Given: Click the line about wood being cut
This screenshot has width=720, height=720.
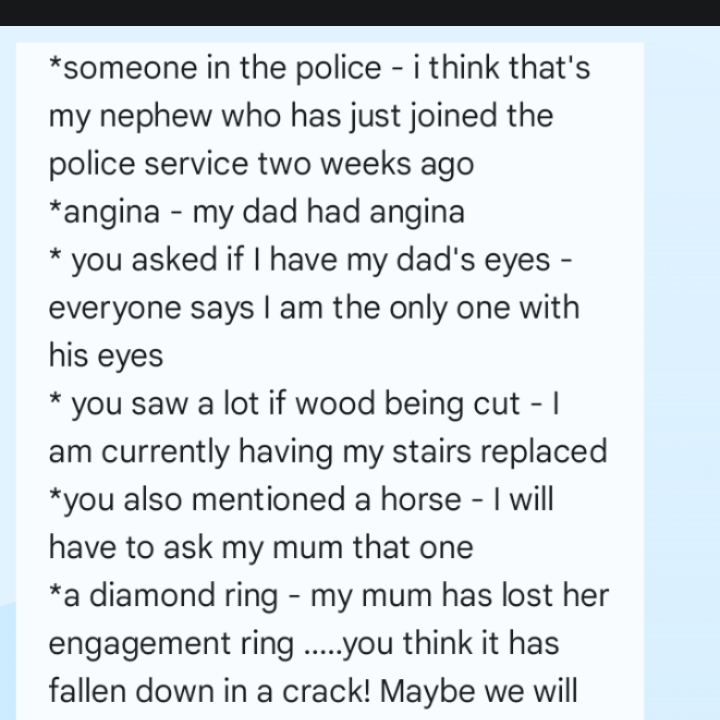Looking at the screenshot, I should 306,403.
